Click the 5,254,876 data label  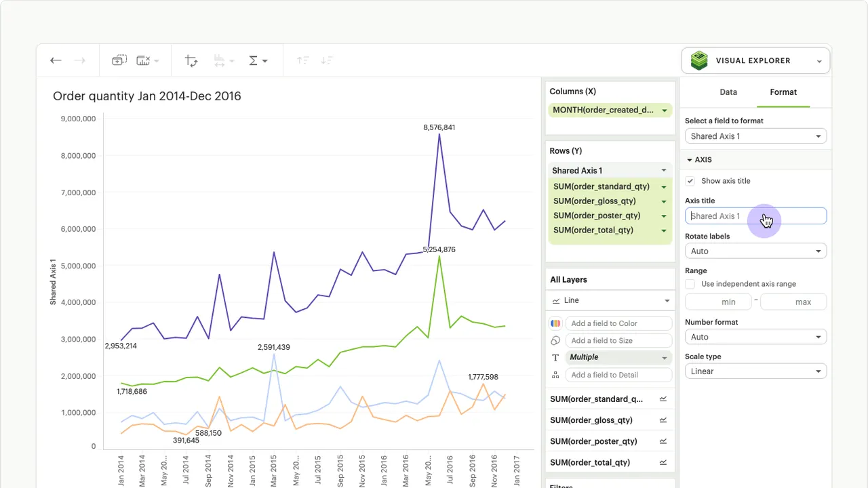point(439,249)
